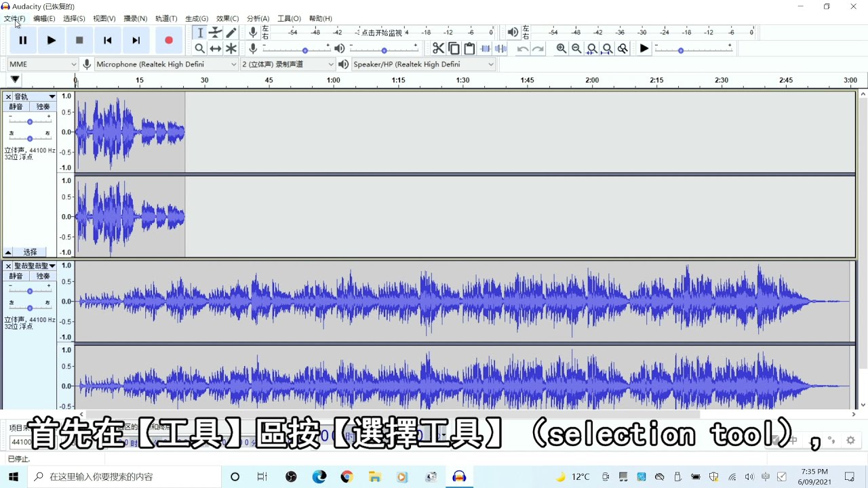Click the red Record button
This screenshot has width=868, height=488.
(169, 40)
